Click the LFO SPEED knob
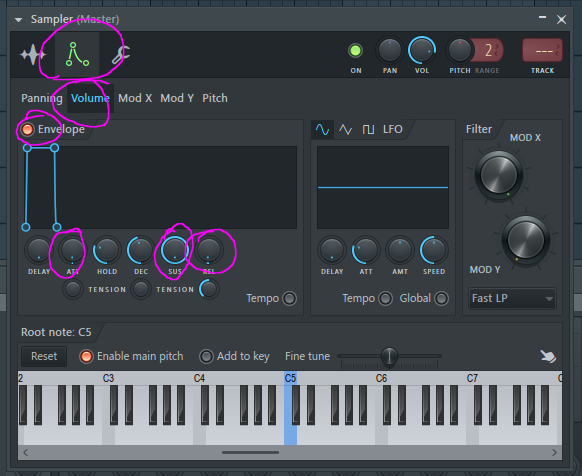This screenshot has width=582, height=476. [434, 250]
